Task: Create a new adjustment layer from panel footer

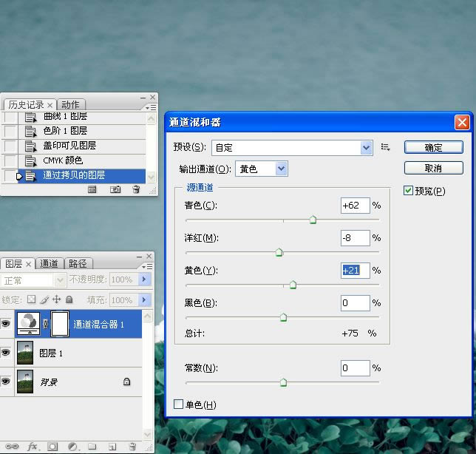Action: [72, 447]
